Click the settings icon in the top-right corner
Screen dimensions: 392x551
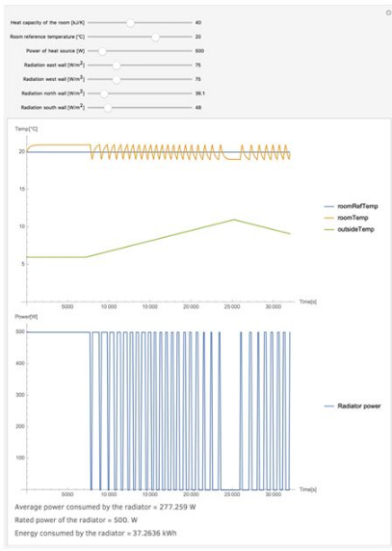(388, 13)
